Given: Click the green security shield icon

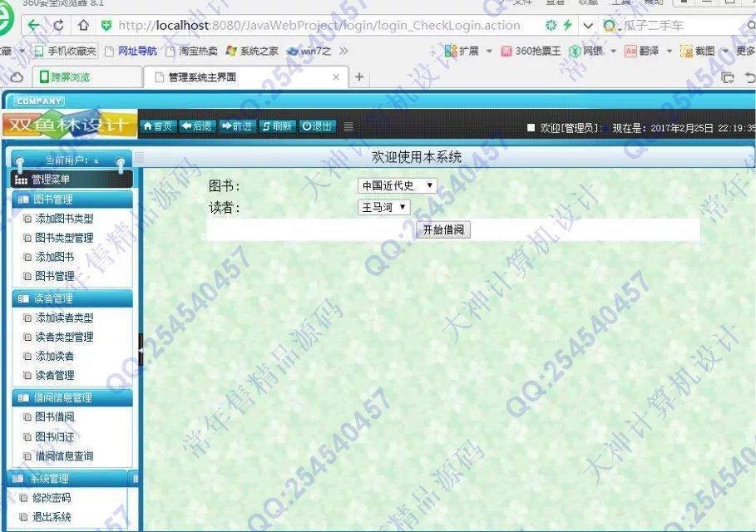Looking at the screenshot, I should [106, 26].
